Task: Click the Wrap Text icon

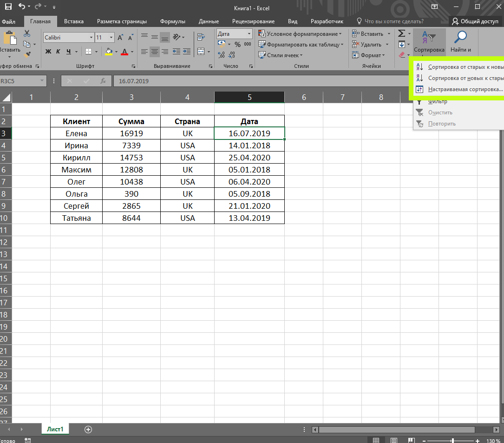Action: click(201, 37)
